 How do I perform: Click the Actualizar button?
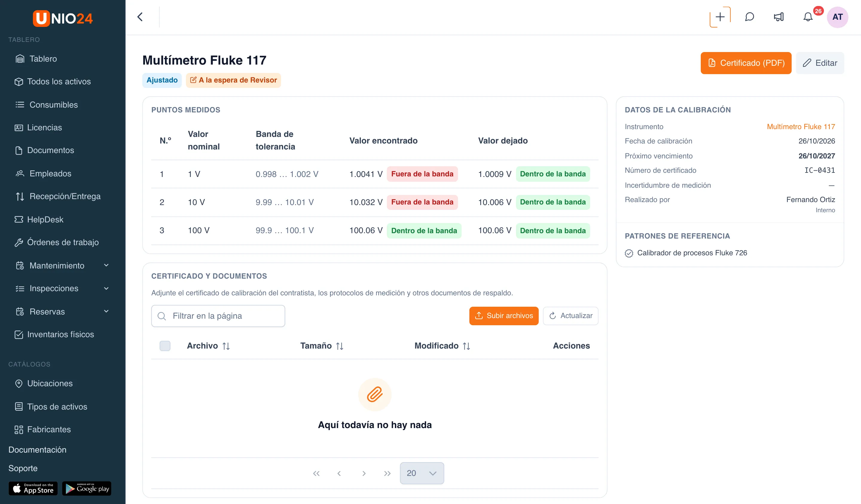point(571,316)
